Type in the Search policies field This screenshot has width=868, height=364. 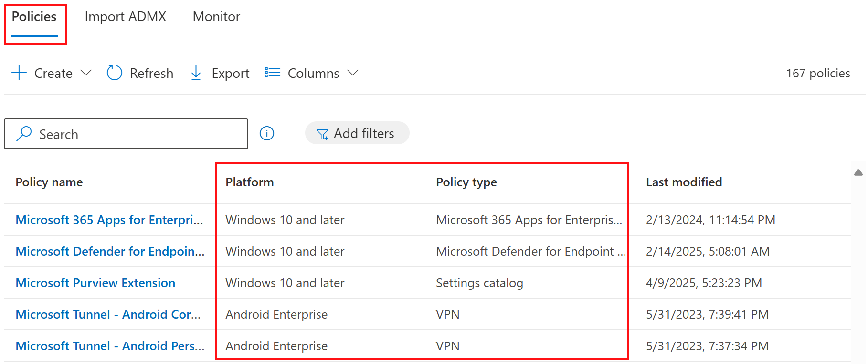coord(138,134)
